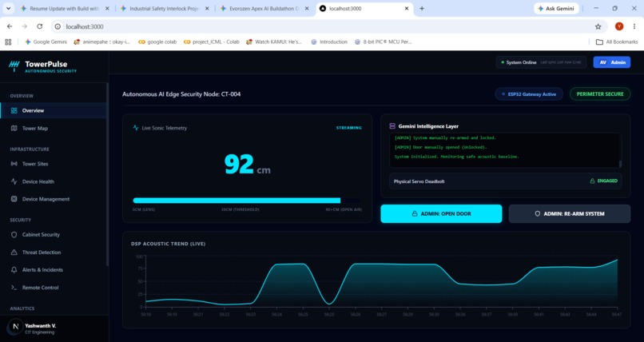This screenshot has height=342, width=644.
Task: Click the Yashwanth V. user avatar
Action: 15,327
